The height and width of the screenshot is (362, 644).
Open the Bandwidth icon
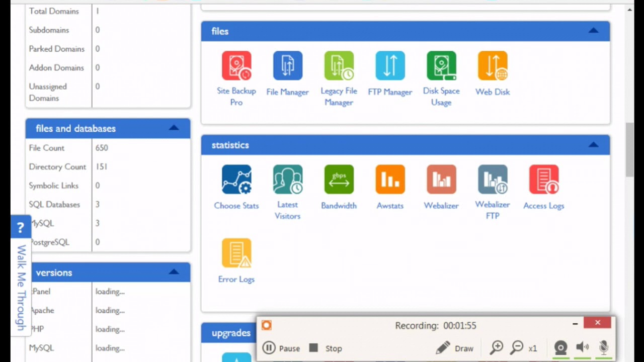(339, 179)
